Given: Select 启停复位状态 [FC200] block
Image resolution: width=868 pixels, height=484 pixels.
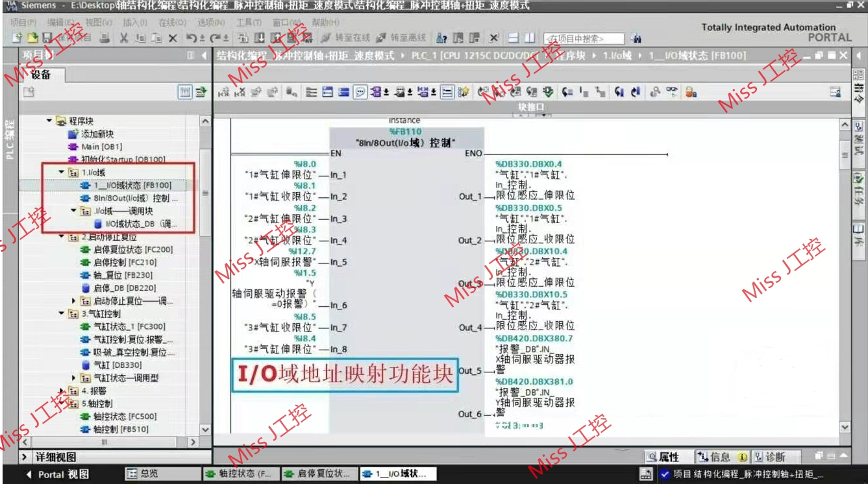Looking at the screenshot, I should pos(127,250).
